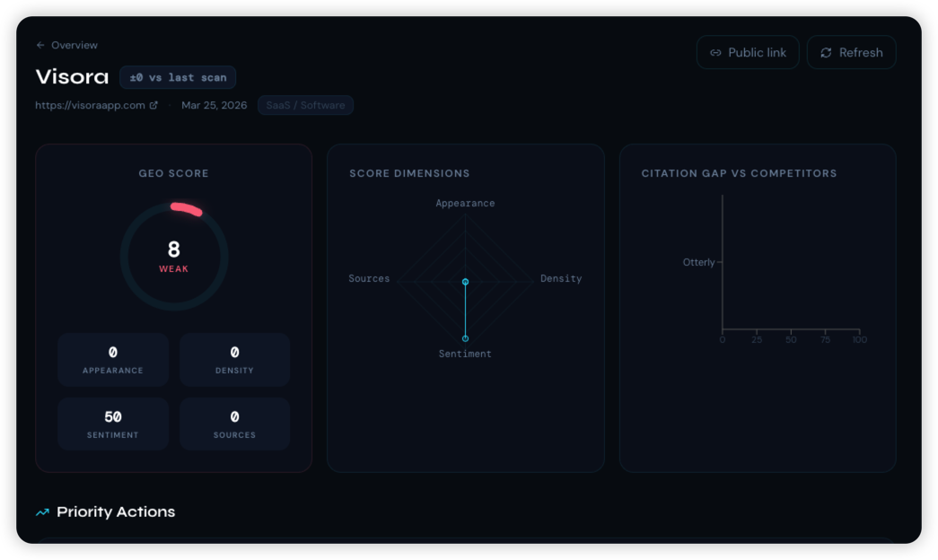Click the Sources label on radar chart
This screenshot has height=560, width=938.
[369, 279]
